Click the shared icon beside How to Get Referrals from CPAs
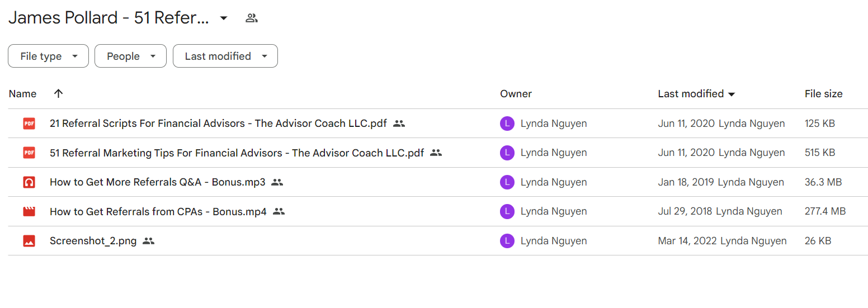This screenshot has height=308, width=868. point(279,211)
